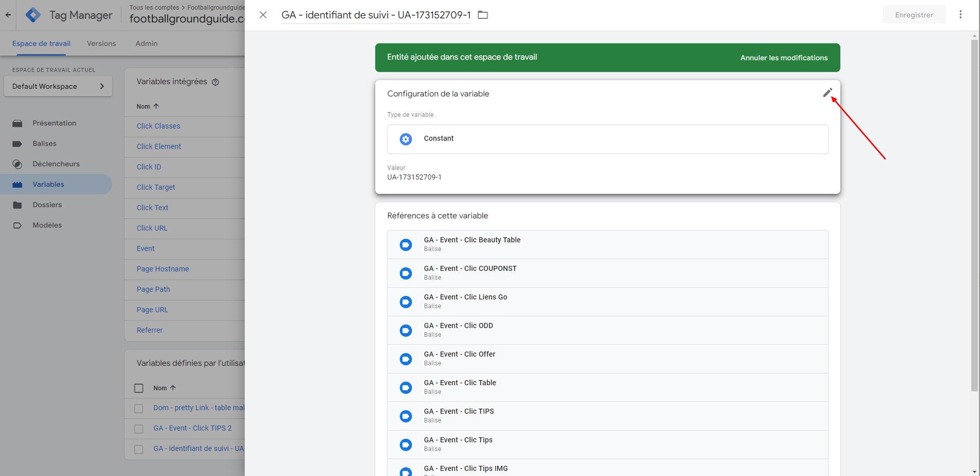Click the vertical scrollbar on the right
This screenshot has height=476, width=980.
[x=974, y=214]
